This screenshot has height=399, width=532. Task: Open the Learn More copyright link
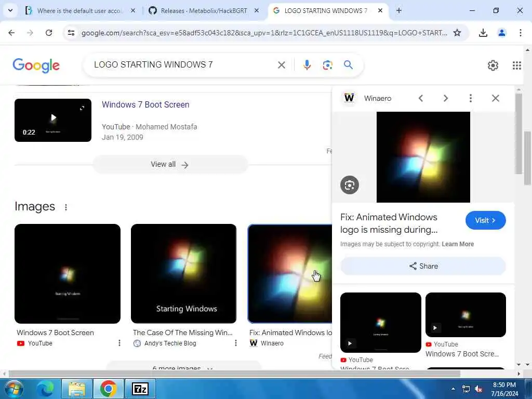(458, 244)
